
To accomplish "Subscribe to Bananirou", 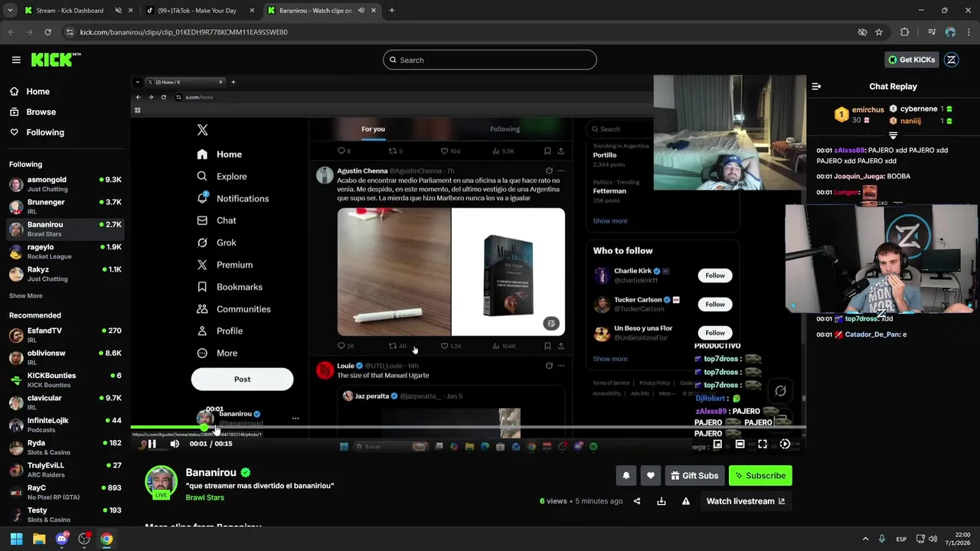I will (x=760, y=475).
